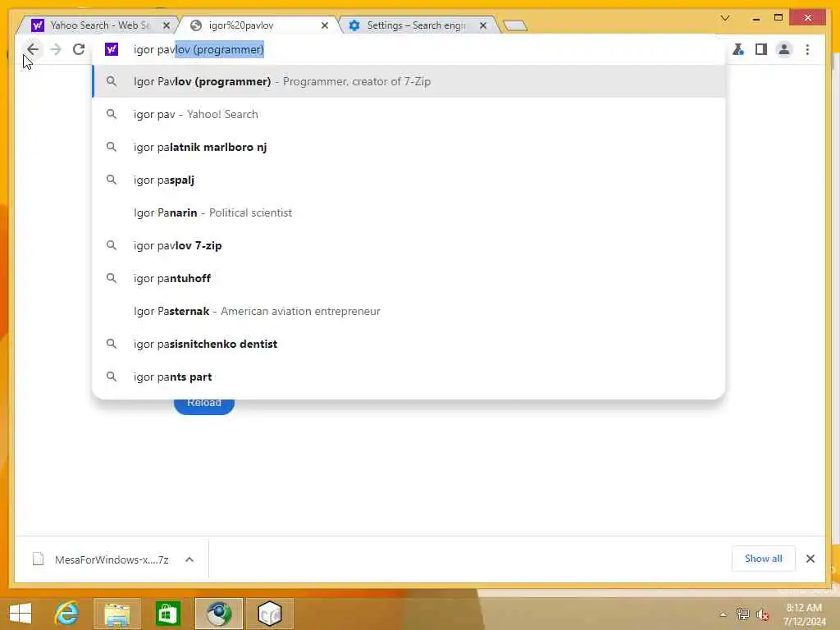Image resolution: width=840 pixels, height=630 pixels.
Task: Click the muted volume tray icon
Action: click(763, 614)
